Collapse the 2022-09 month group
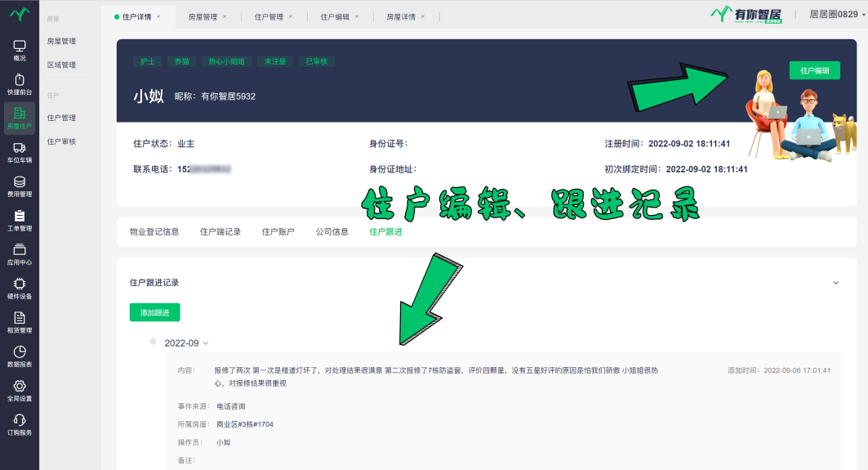This screenshot has width=868, height=470. (206, 343)
